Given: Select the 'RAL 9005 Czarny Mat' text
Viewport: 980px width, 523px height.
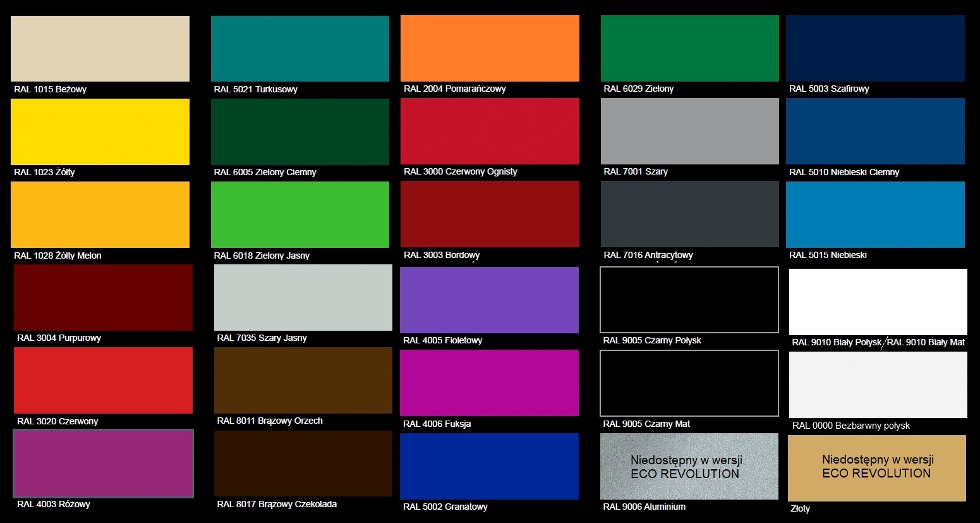Looking at the screenshot, I should tap(646, 424).
